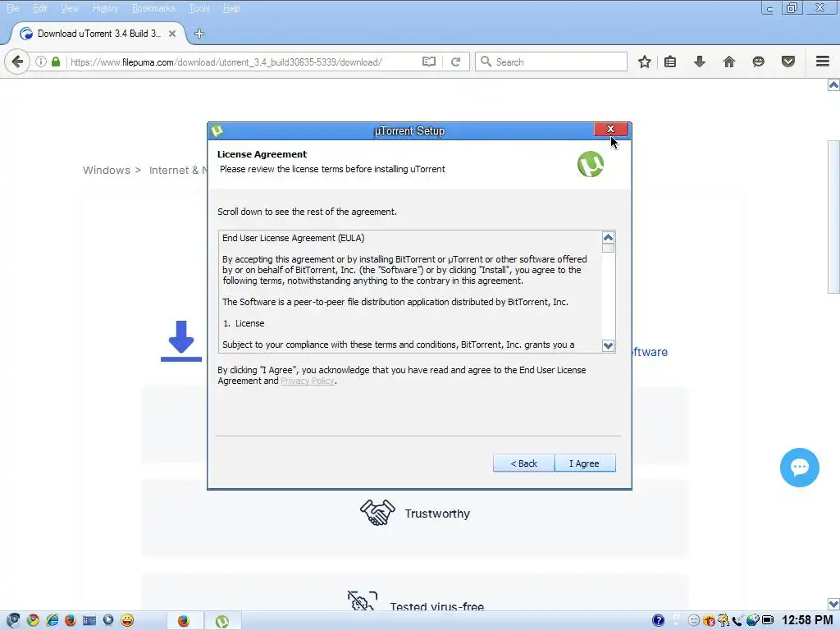Click the chat bubble toolbar icon
This screenshot has height=630, width=840.
(x=758, y=62)
